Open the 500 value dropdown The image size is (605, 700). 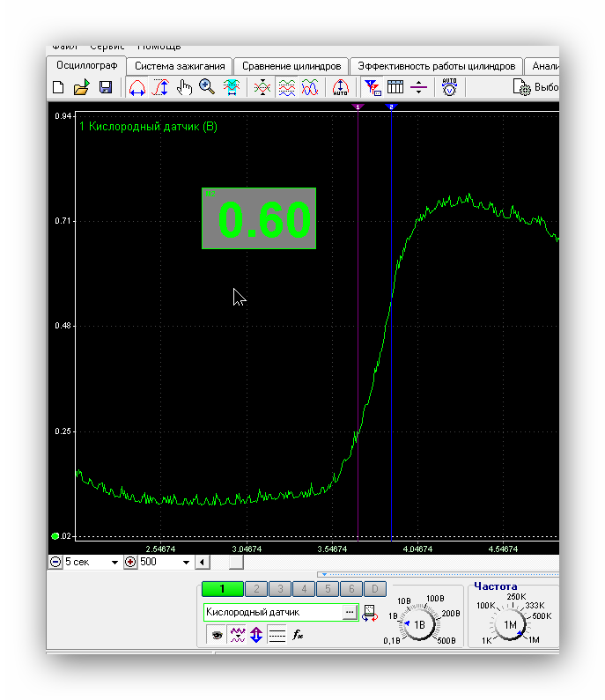[x=186, y=562]
